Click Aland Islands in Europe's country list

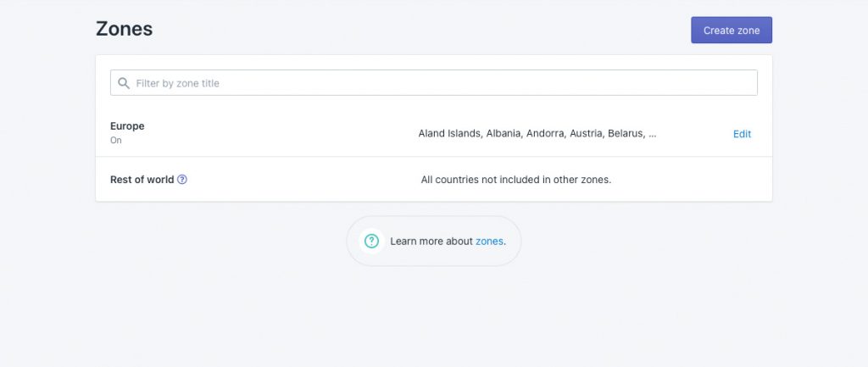(449, 133)
